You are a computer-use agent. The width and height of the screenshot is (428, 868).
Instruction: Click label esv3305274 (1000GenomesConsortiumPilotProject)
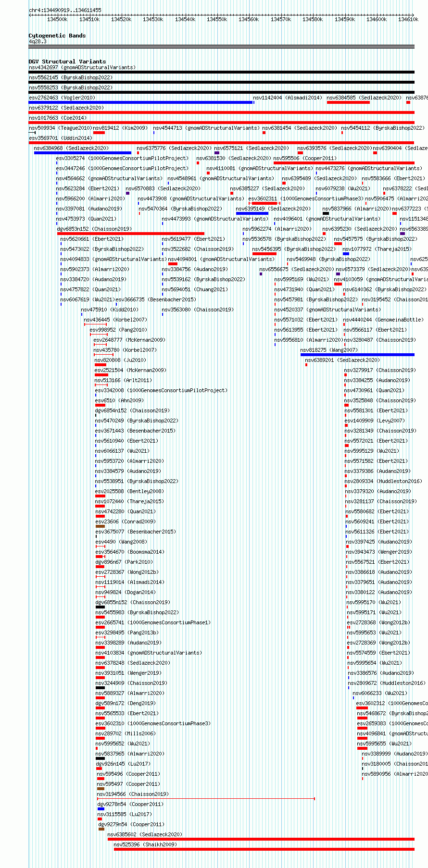[122, 158]
